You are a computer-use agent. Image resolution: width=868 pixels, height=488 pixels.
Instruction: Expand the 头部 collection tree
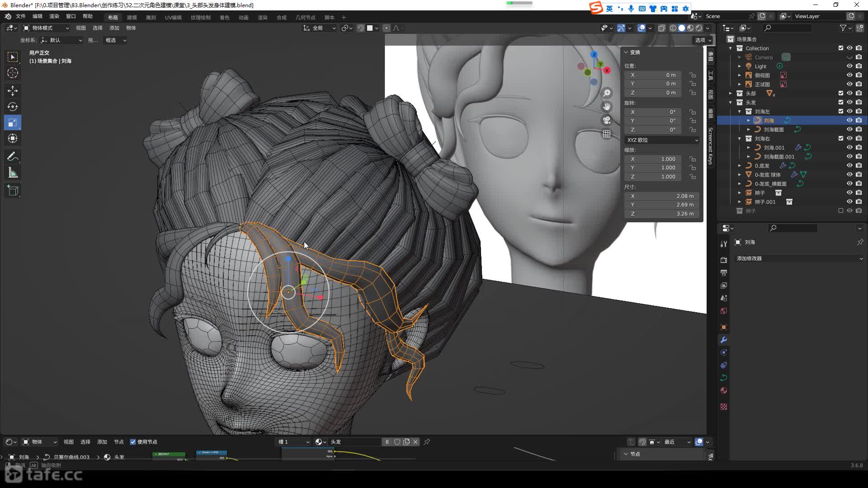731,94
